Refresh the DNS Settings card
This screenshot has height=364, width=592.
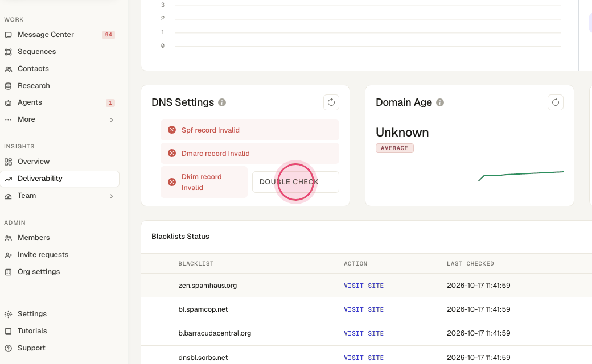[x=331, y=102]
